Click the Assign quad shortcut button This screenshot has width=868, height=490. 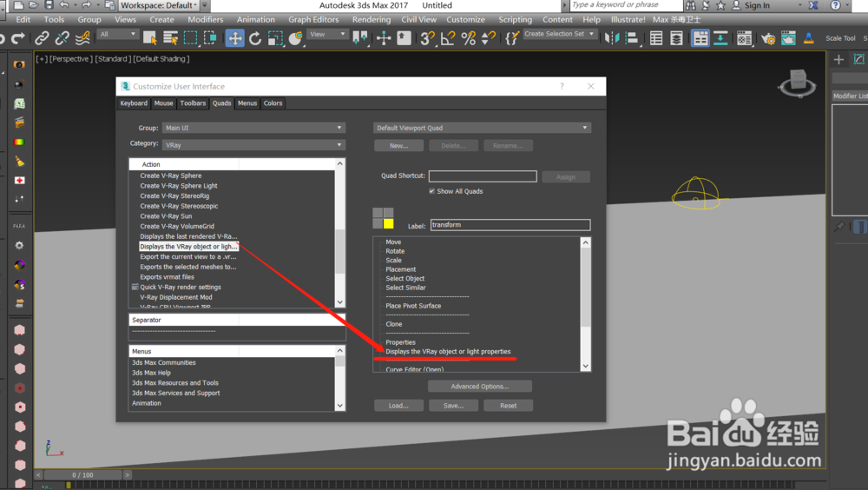566,177
